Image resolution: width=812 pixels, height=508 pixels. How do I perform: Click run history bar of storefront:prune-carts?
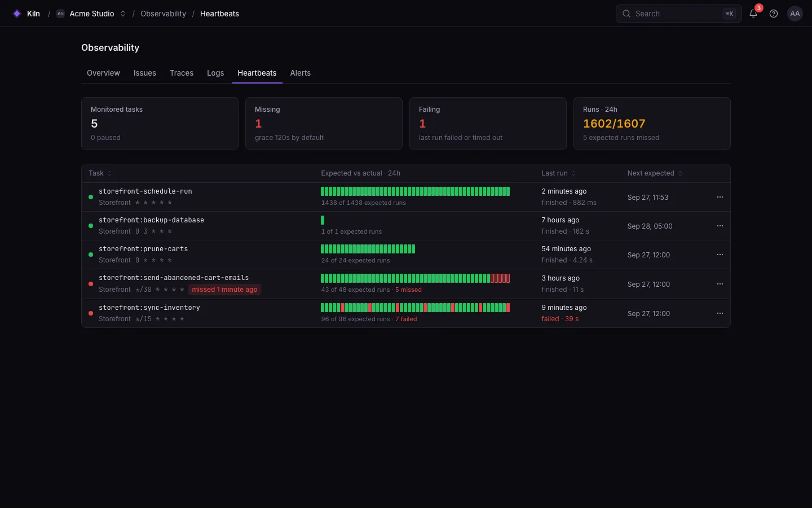pos(368,249)
